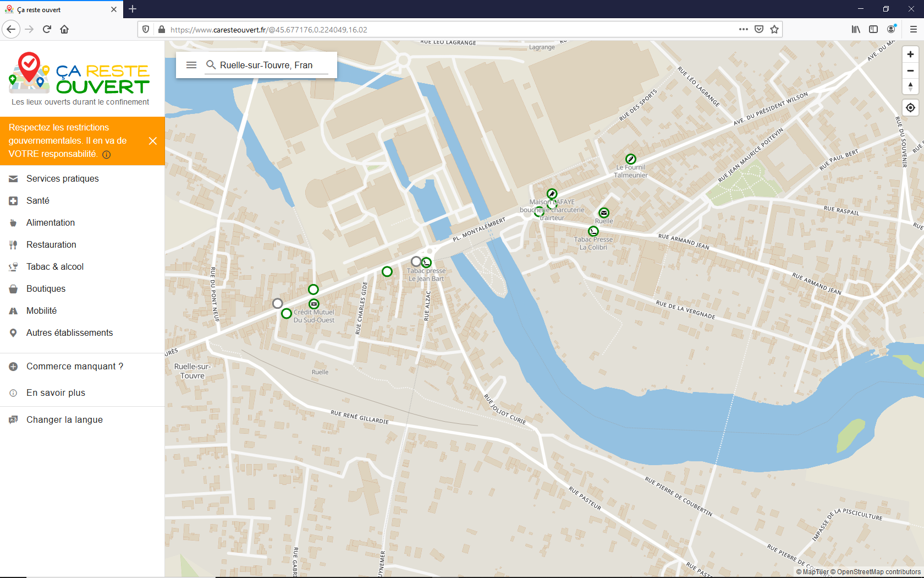Zoom in on the map

pyautogui.click(x=910, y=54)
